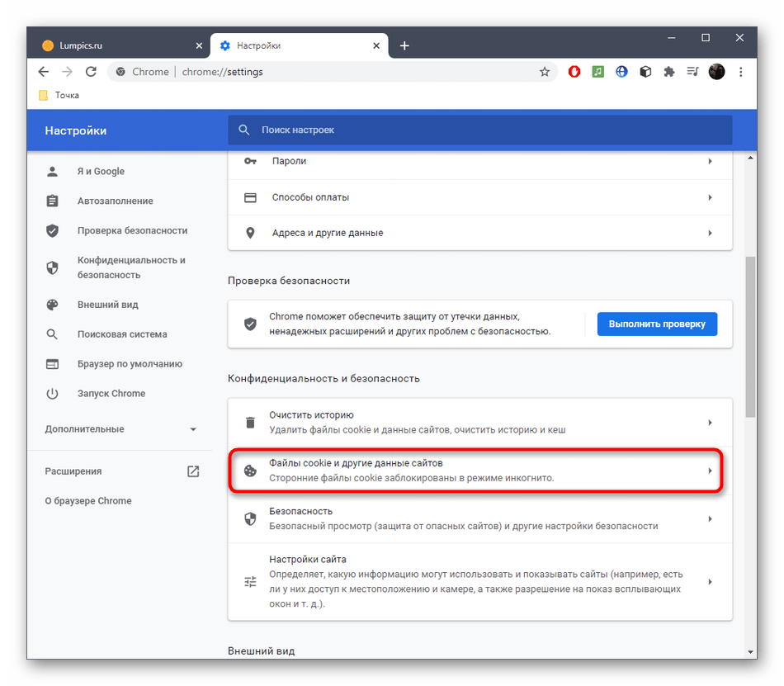Open the Очистить историю entry
This screenshot has height=686, width=784.
(480, 423)
